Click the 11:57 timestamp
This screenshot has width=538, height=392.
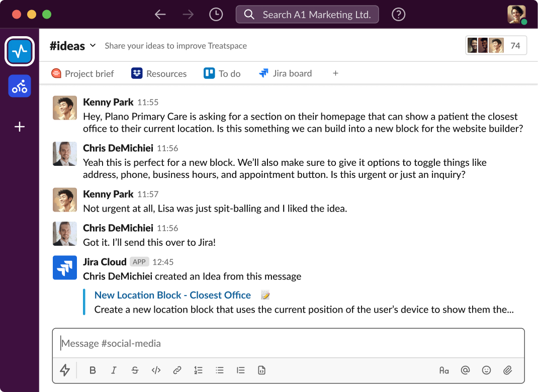tap(148, 194)
